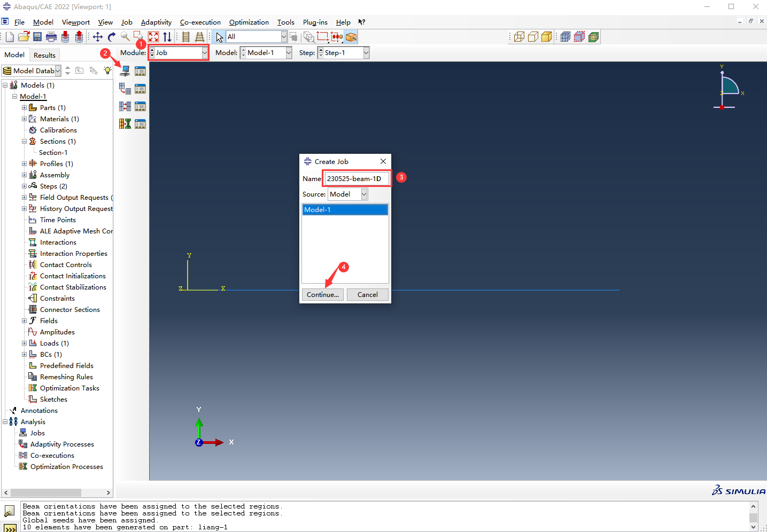The width and height of the screenshot is (767, 532).
Task: Toggle the light bulb icon in the model tree toolbar
Action: [107, 71]
